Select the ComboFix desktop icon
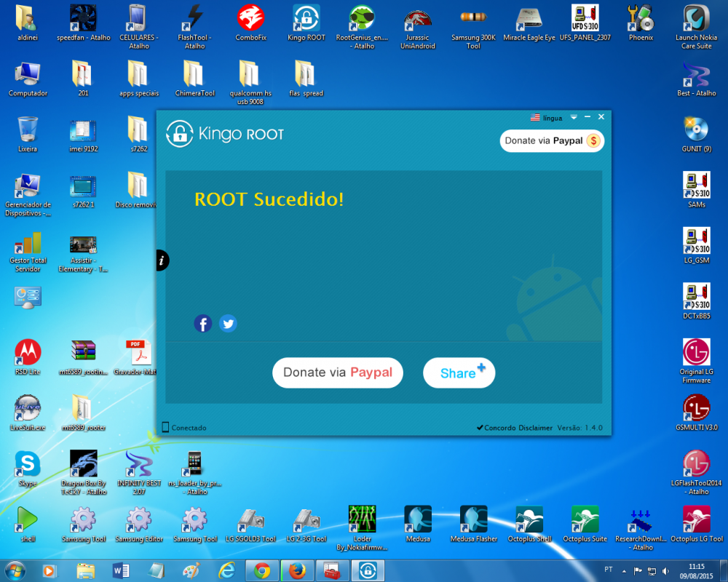 pyautogui.click(x=250, y=23)
